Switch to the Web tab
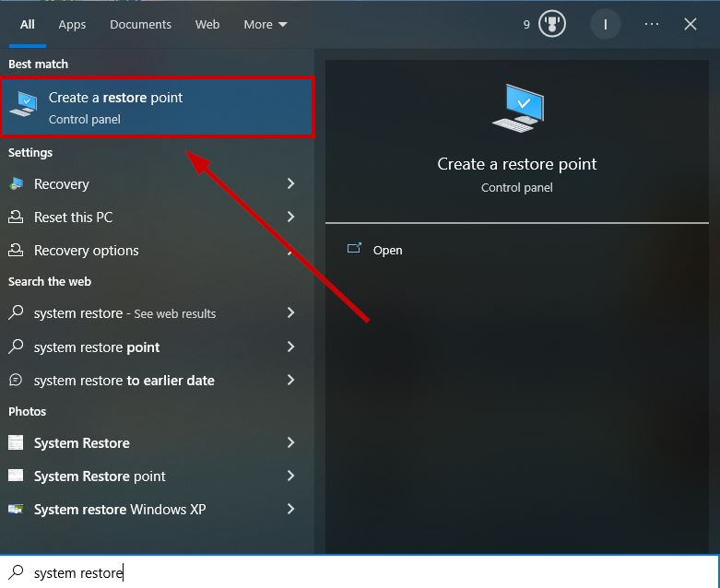This screenshot has height=588, width=720. coord(207,24)
